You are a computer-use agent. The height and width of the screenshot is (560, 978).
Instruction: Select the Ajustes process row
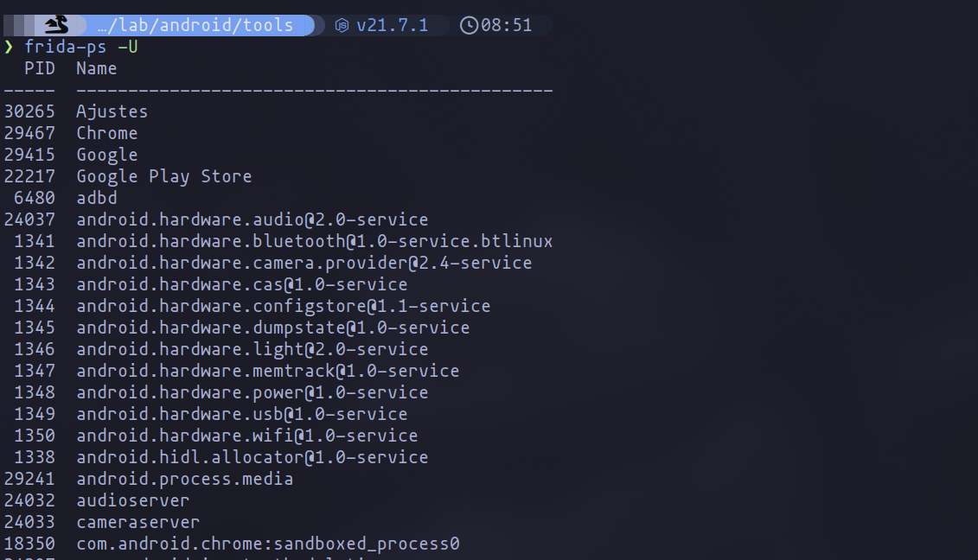112,111
